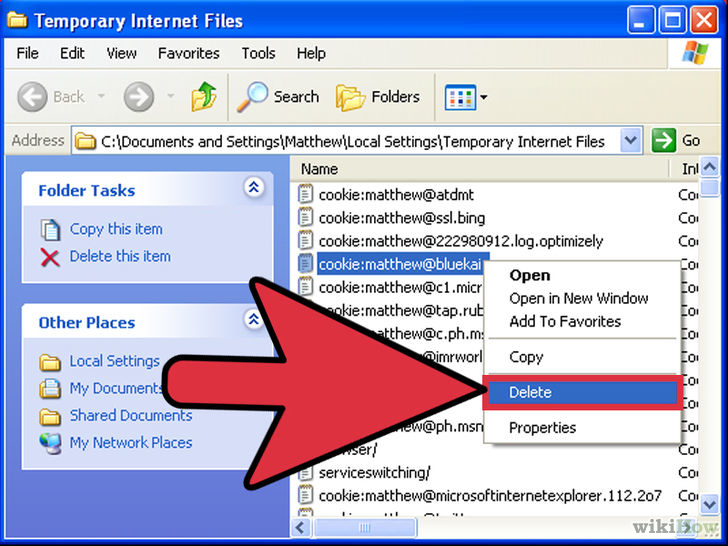Go up one folder level
This screenshot has width=728, height=546.
pos(204,97)
